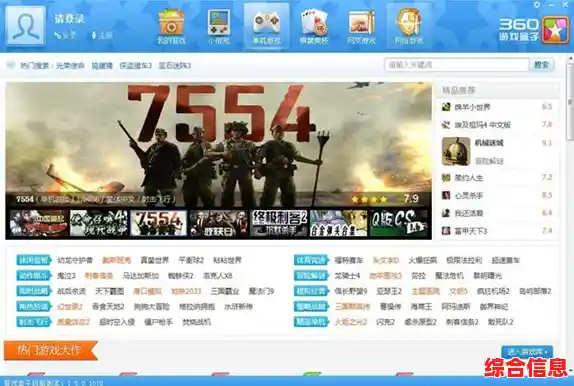Open the game link 敢死队2
Viewport: 574px width, 386px height.
point(500,322)
